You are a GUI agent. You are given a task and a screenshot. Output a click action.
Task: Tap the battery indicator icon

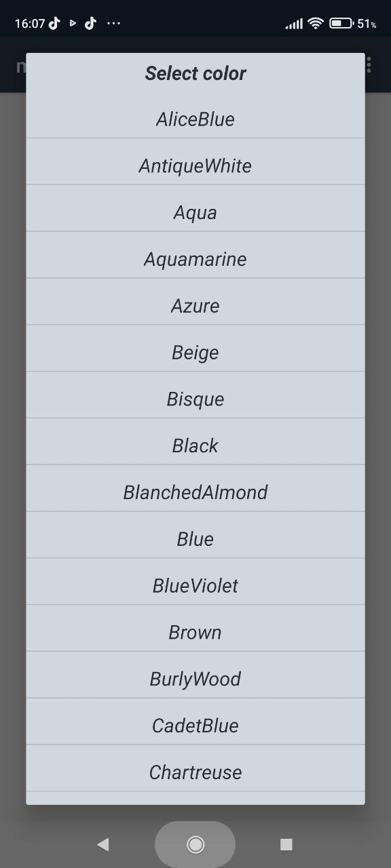coord(341,23)
